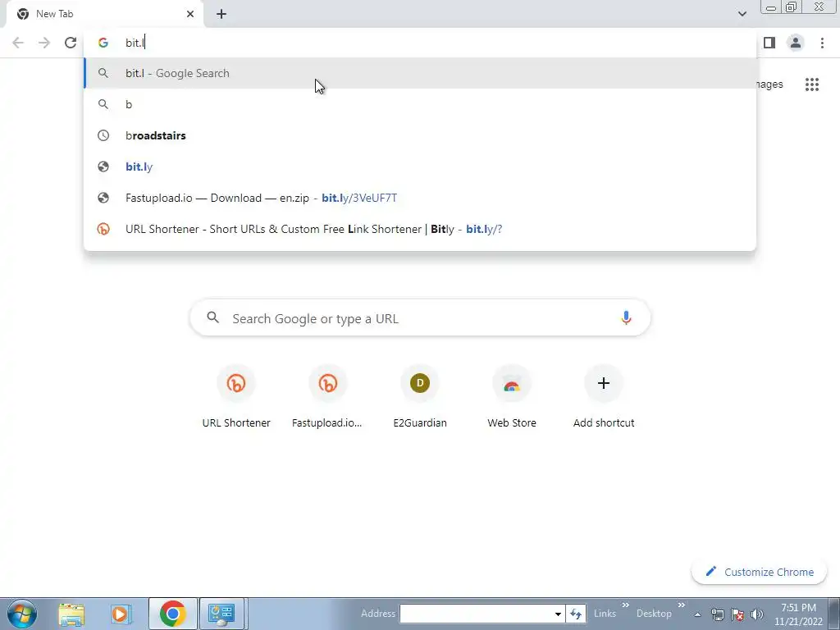840x630 pixels.
Task: Open the URL Shortener shortcut
Action: 236,397
